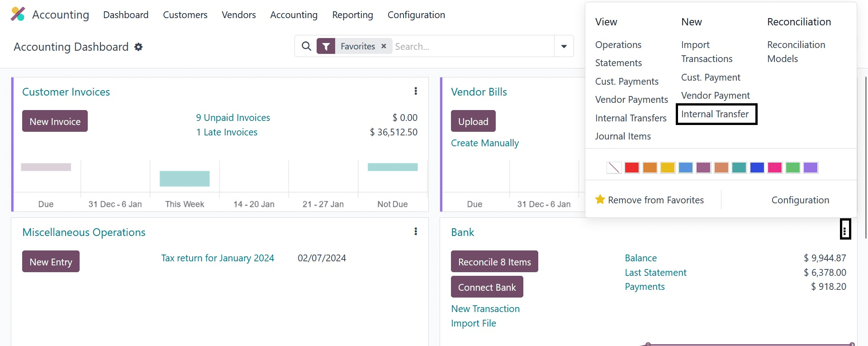Open Vendor Bills card title

click(479, 92)
